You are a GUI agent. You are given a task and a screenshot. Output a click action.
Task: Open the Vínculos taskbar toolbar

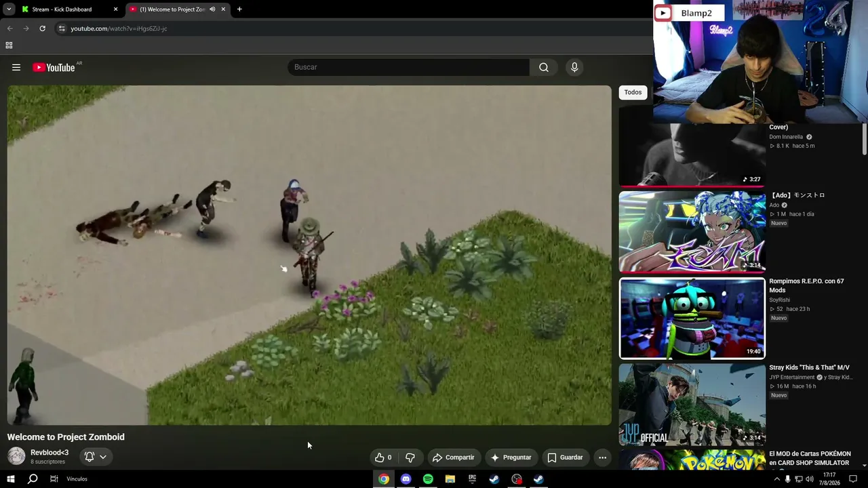(x=77, y=479)
